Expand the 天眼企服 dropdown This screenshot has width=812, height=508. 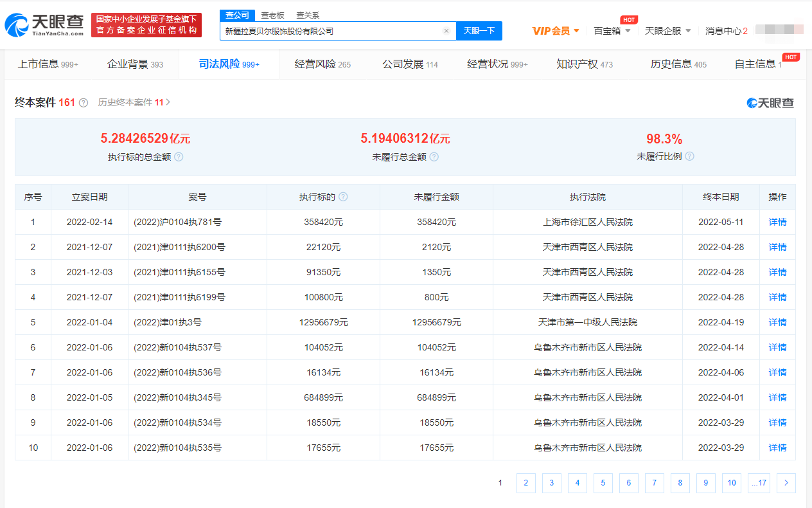click(x=667, y=31)
